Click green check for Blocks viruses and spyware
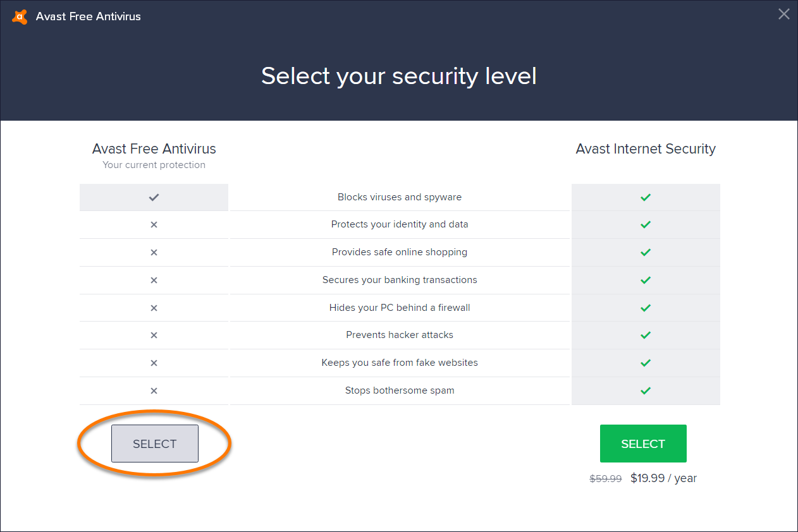The height and width of the screenshot is (532, 798). 646,197
